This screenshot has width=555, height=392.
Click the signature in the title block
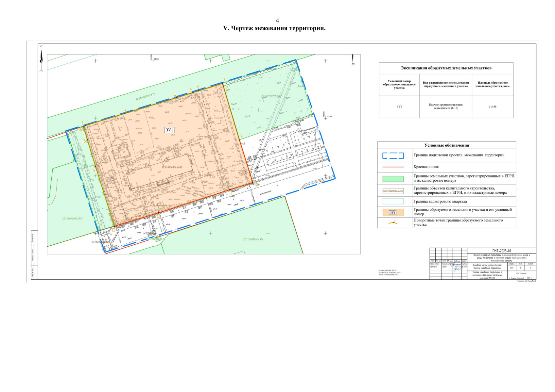click(x=457, y=268)
